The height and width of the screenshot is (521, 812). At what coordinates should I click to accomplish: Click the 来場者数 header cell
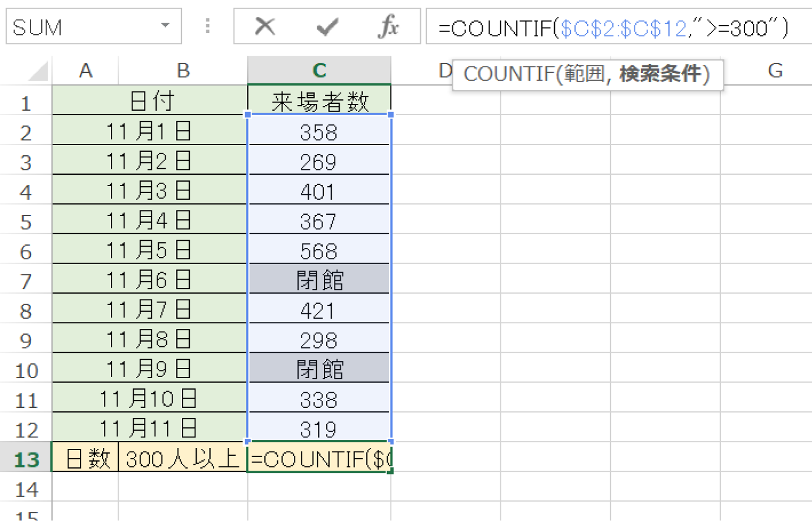click(319, 100)
